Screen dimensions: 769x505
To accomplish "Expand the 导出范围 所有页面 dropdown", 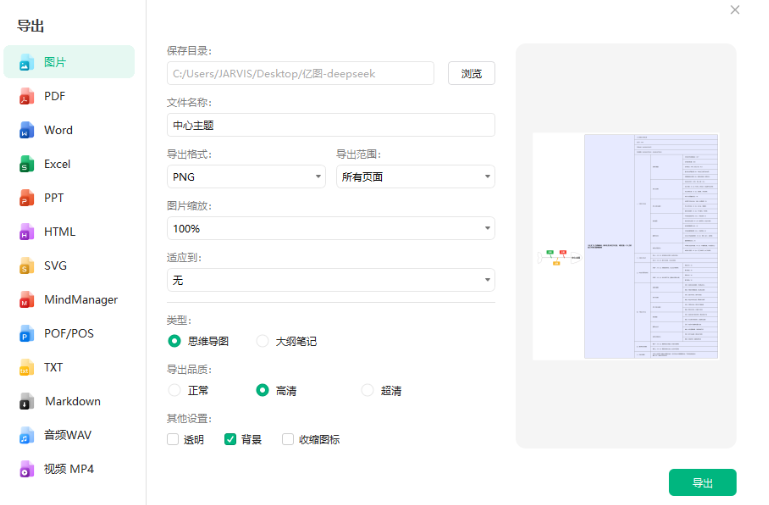I will coord(415,177).
